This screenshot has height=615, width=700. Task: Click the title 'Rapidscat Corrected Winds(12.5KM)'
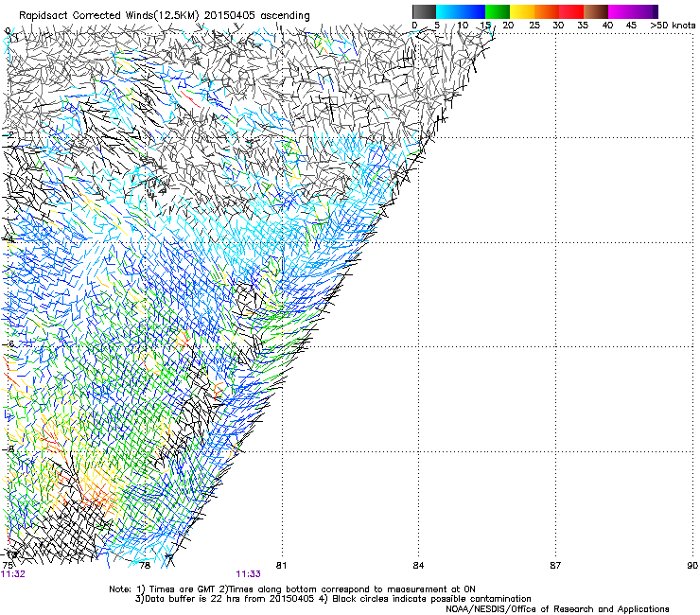(x=109, y=15)
